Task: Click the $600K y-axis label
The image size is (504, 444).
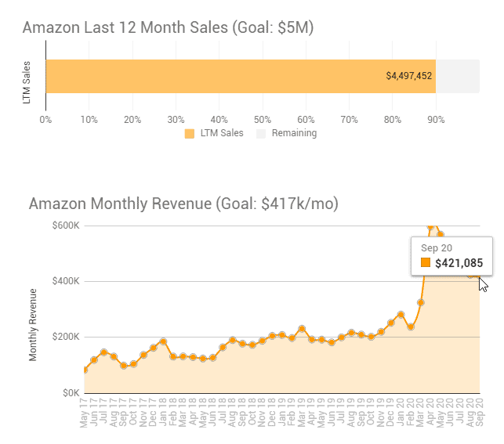Action: pyautogui.click(x=66, y=226)
